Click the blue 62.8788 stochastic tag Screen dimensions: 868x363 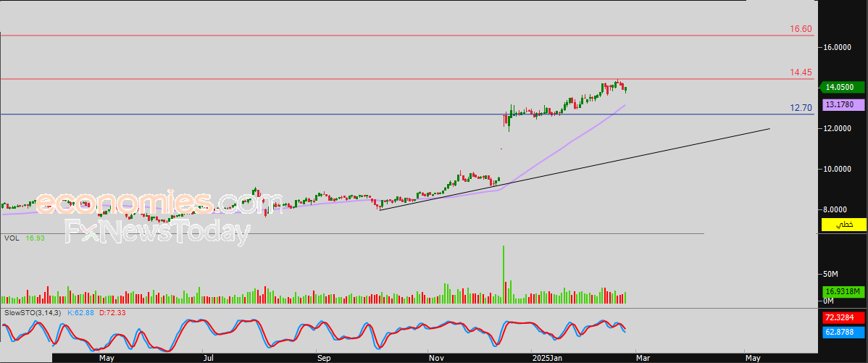point(843,332)
